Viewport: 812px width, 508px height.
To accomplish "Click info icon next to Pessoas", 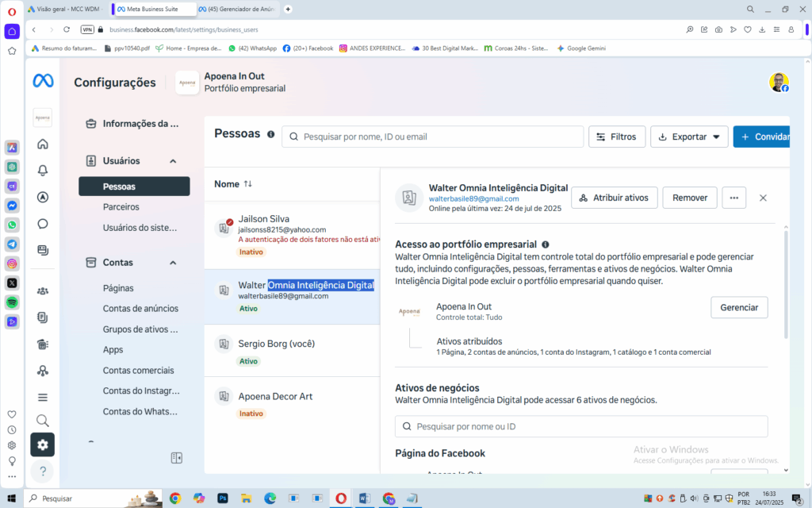I will click(x=270, y=134).
